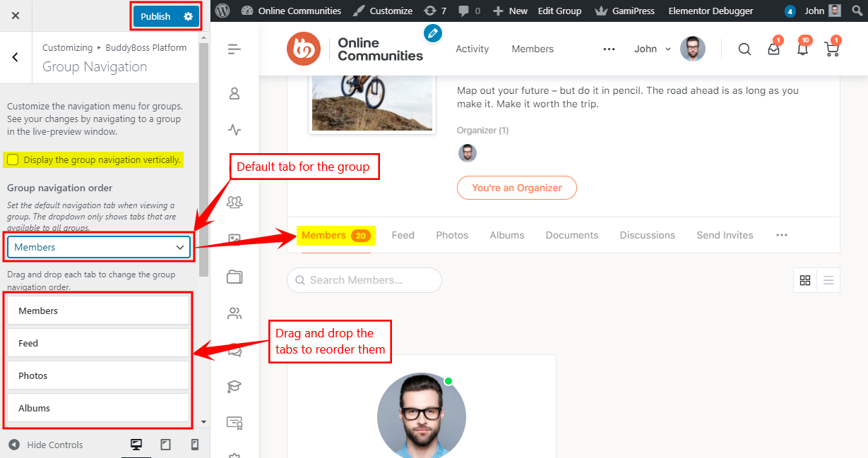Click the blue pencil edit shortcut icon
This screenshot has width=868, height=458.
click(x=433, y=32)
